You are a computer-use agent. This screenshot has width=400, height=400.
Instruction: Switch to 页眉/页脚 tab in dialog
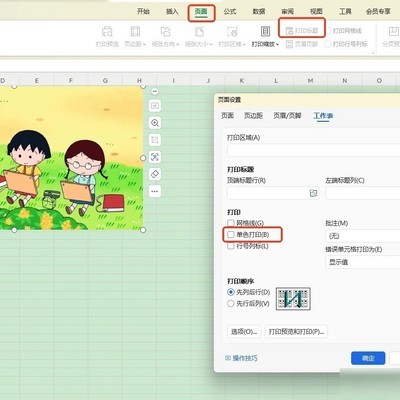coord(287,116)
